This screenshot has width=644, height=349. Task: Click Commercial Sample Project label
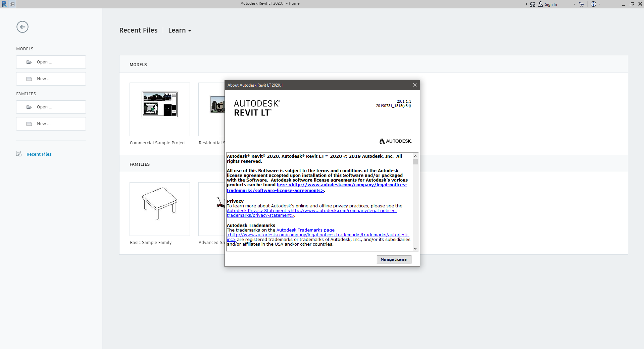pyautogui.click(x=158, y=143)
